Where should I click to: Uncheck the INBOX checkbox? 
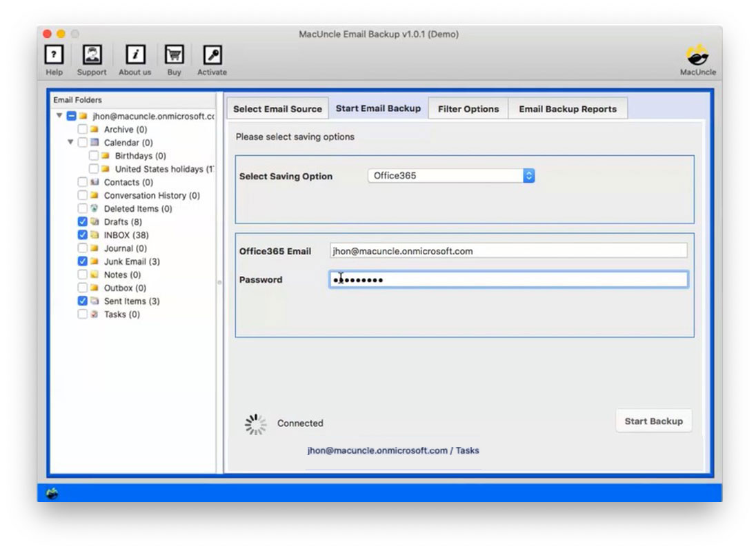point(82,235)
